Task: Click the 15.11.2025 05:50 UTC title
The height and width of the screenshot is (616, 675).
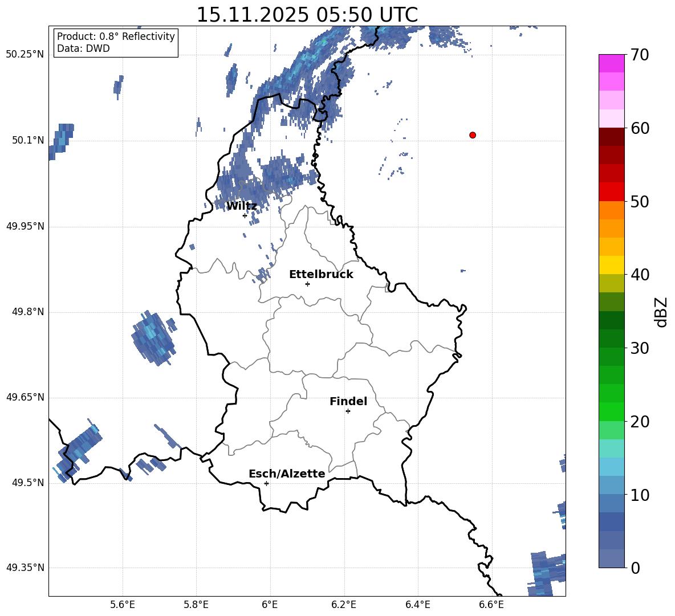Action: click(x=307, y=15)
